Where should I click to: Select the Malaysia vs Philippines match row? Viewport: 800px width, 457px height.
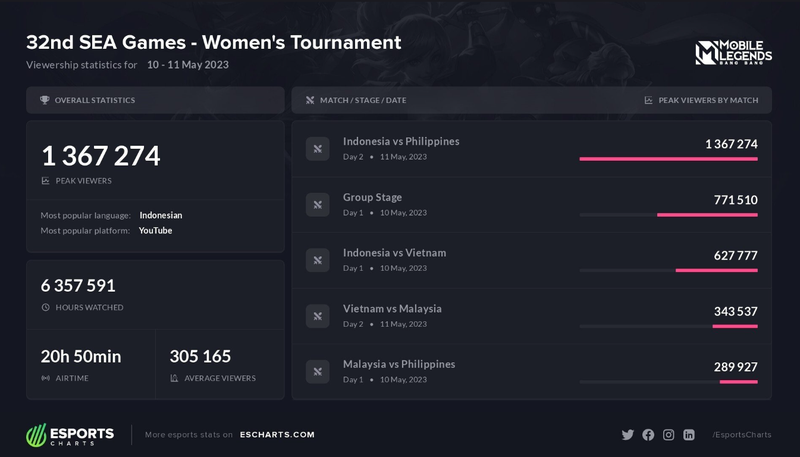(x=531, y=371)
